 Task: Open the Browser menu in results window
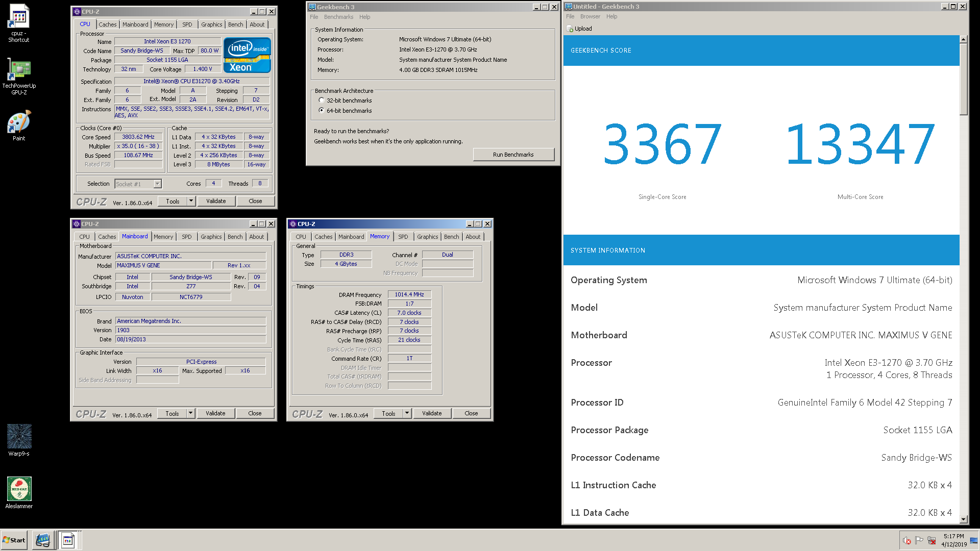pyautogui.click(x=590, y=16)
